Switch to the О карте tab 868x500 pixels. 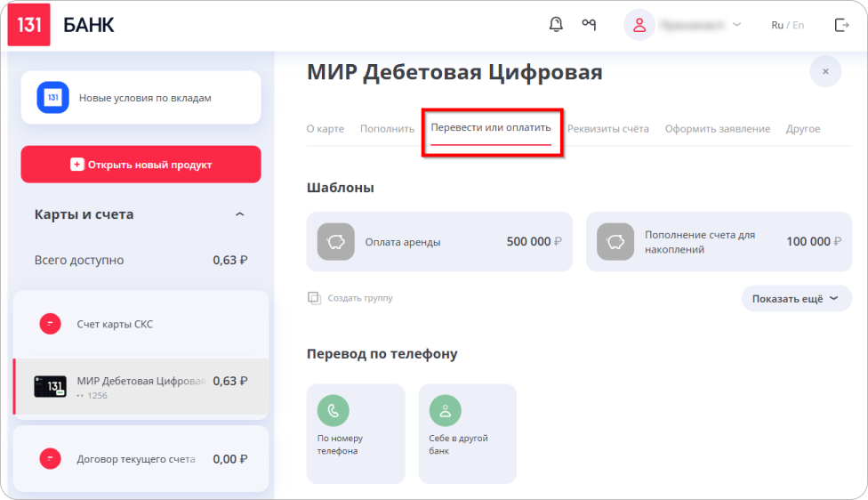(325, 129)
